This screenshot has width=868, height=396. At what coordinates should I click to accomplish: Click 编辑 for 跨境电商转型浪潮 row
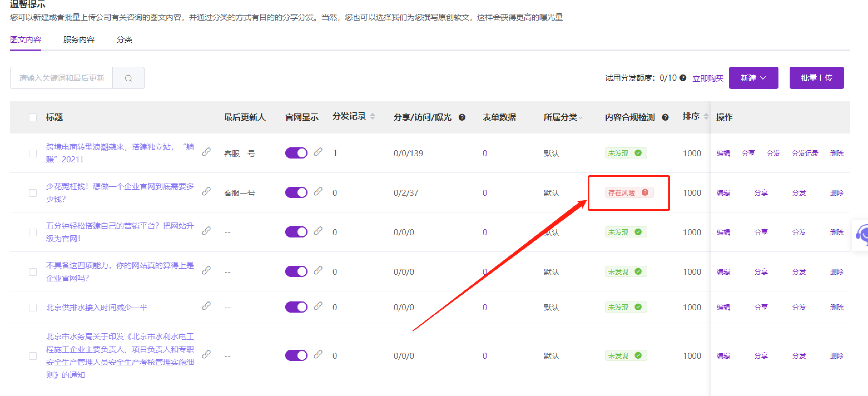(723, 153)
